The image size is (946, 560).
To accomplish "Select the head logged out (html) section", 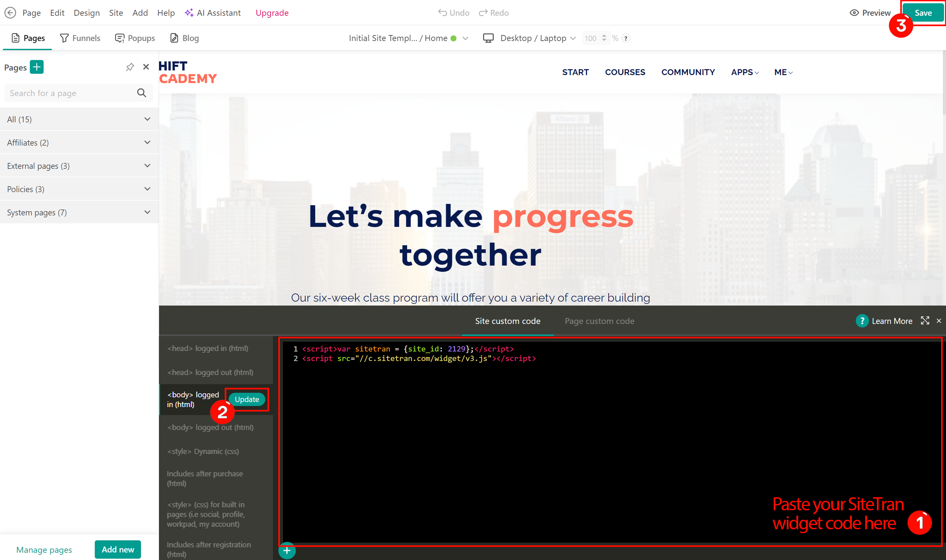I will coord(210,372).
